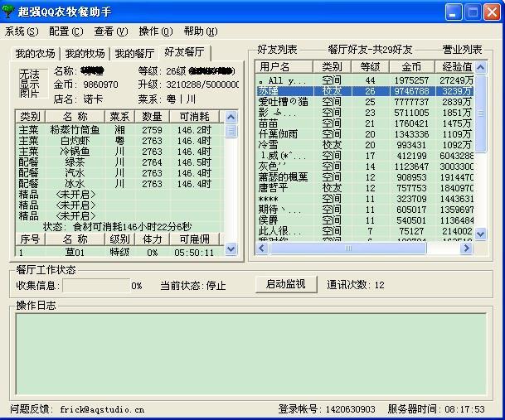Select friend row named ****
Screen dimensions: 505x420
point(365,199)
